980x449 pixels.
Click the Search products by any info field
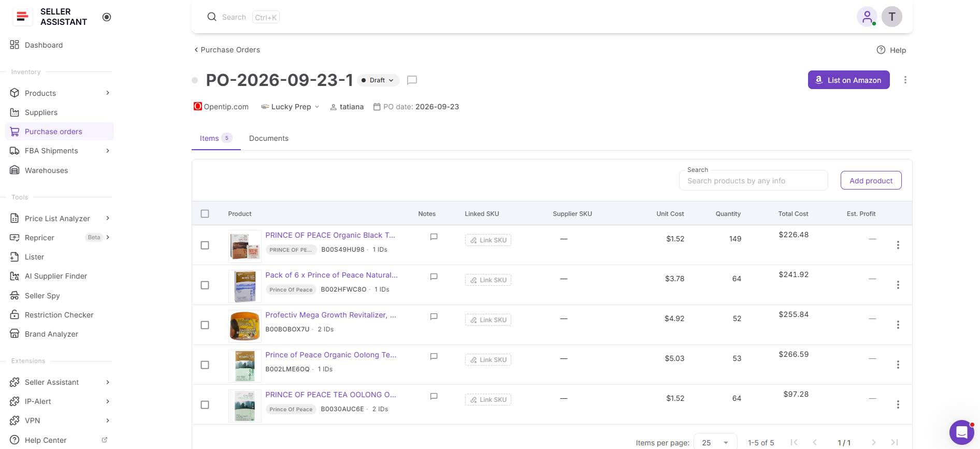(754, 181)
